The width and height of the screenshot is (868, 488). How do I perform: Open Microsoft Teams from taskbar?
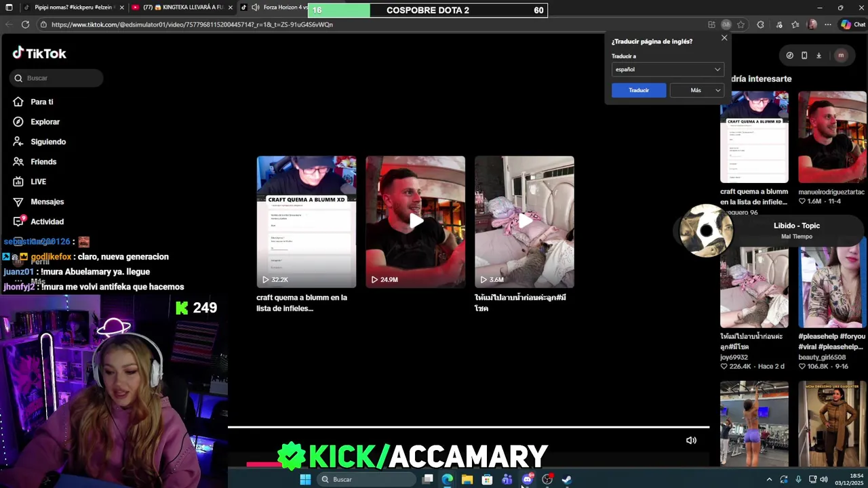[x=507, y=479]
